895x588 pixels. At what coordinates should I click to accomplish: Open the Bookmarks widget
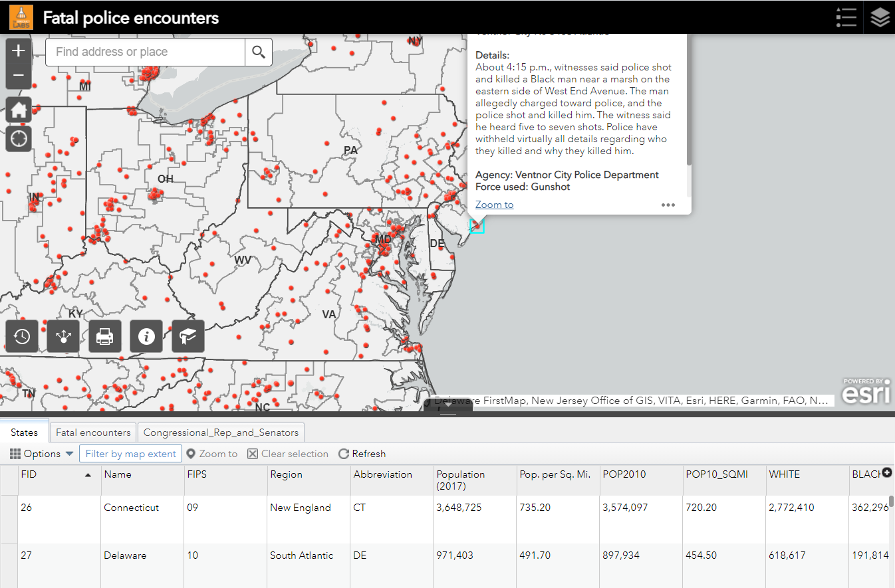(188, 336)
